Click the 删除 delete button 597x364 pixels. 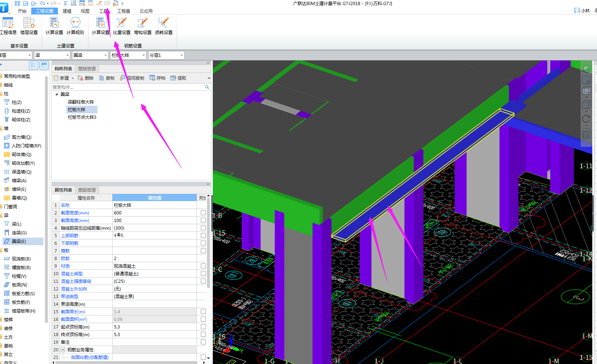point(86,78)
